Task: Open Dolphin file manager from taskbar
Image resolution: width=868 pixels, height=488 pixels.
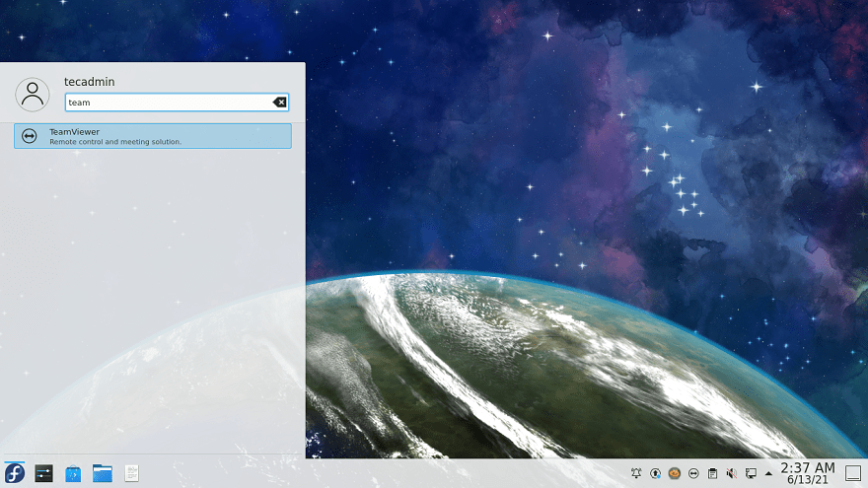Action: [103, 473]
